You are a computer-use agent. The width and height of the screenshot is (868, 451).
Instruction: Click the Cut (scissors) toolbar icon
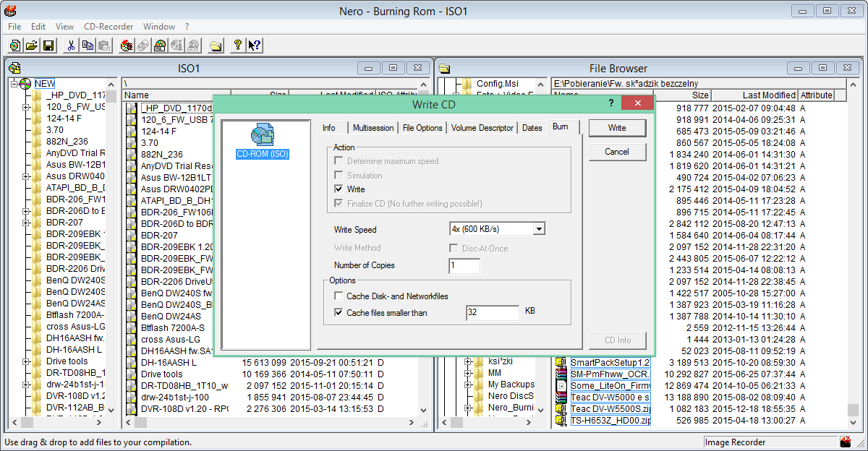coord(71,46)
